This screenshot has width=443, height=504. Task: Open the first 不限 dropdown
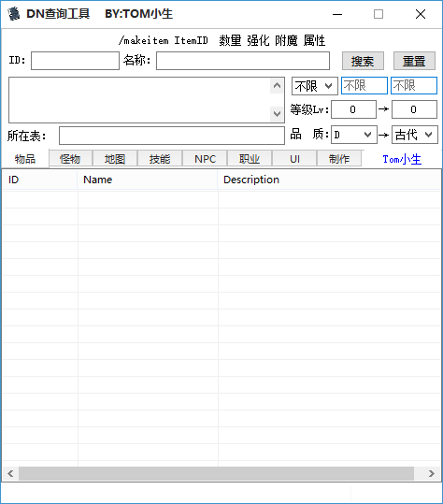click(x=315, y=86)
